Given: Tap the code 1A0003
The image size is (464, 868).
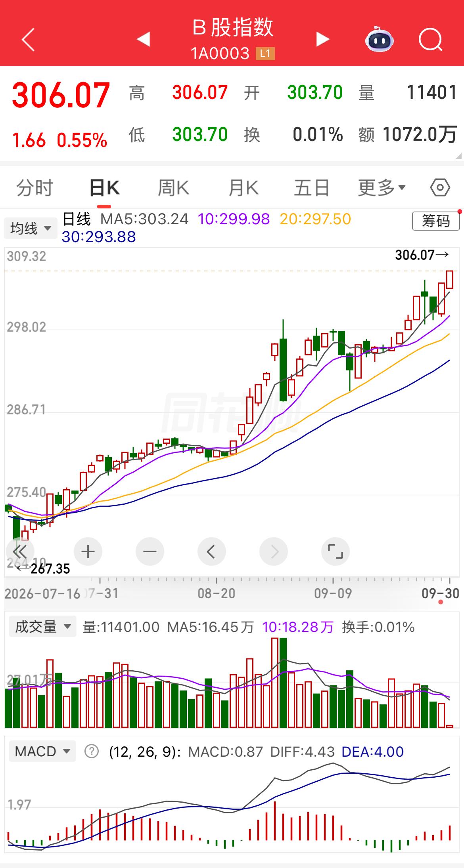Looking at the screenshot, I should pos(220,53).
